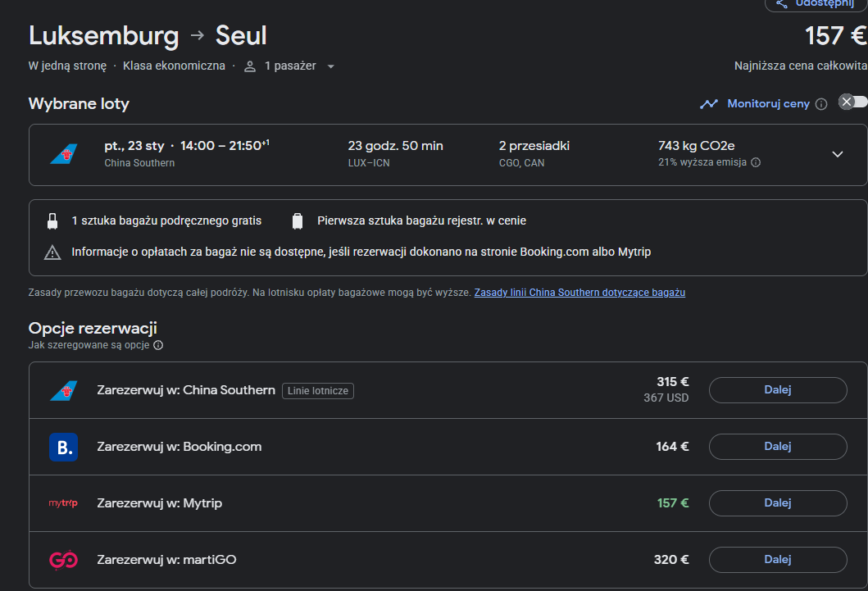
Task: Click the 157 € Mytrip price
Action: click(673, 503)
